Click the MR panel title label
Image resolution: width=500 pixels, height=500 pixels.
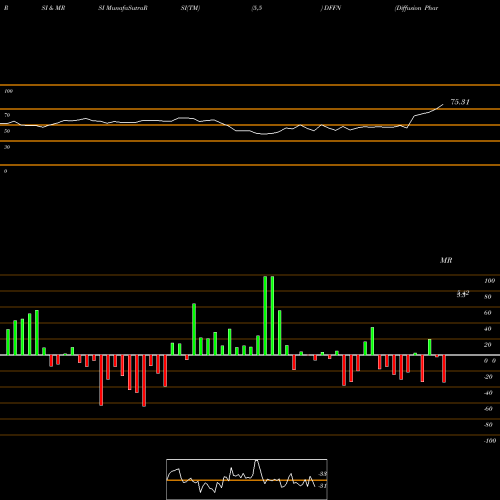coord(446,260)
